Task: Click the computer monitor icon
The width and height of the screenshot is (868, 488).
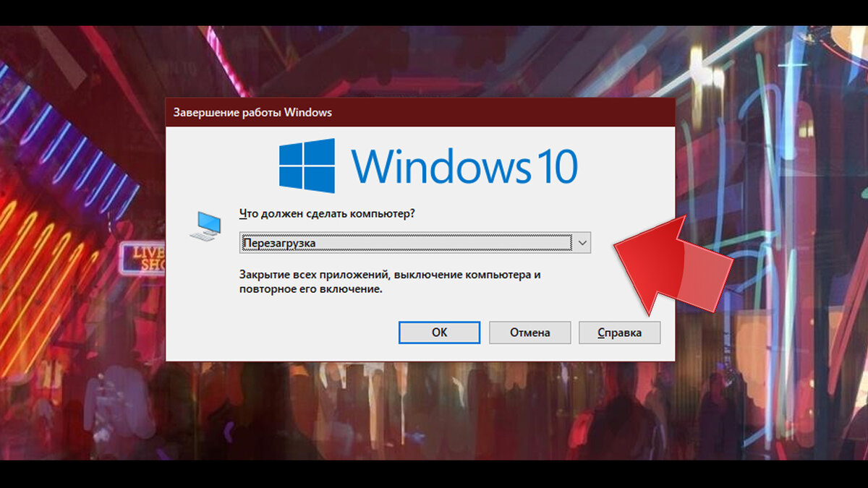Action: tap(207, 226)
